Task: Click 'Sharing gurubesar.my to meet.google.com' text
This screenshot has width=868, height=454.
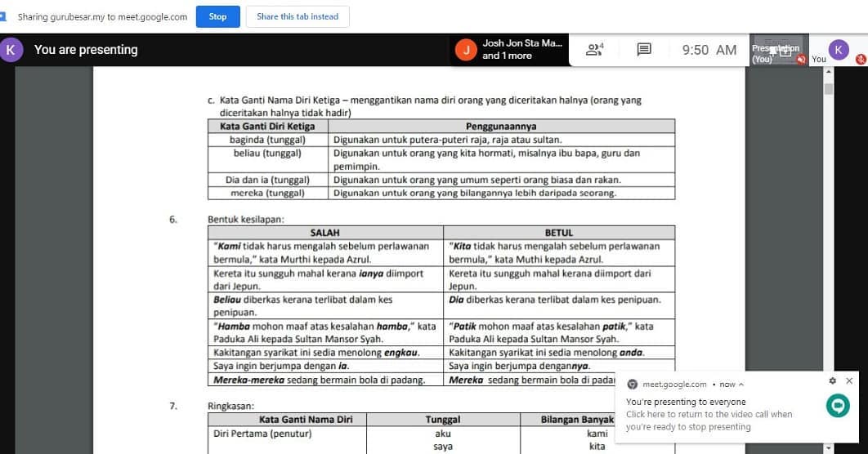Action: point(102,16)
